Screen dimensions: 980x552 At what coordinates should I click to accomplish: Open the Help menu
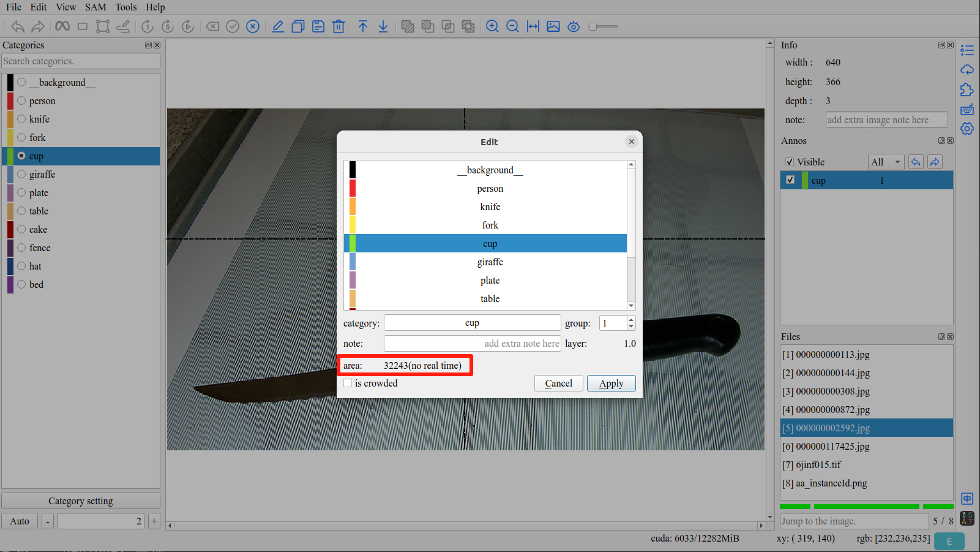(x=155, y=7)
